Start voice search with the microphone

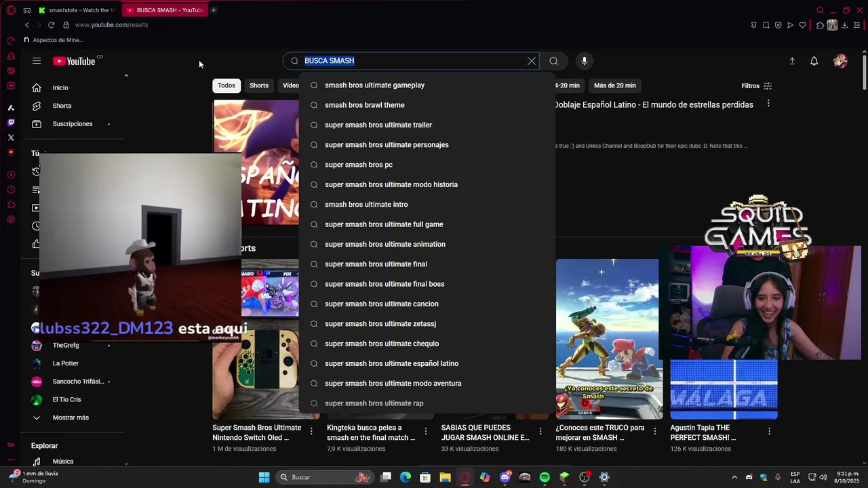tap(585, 61)
